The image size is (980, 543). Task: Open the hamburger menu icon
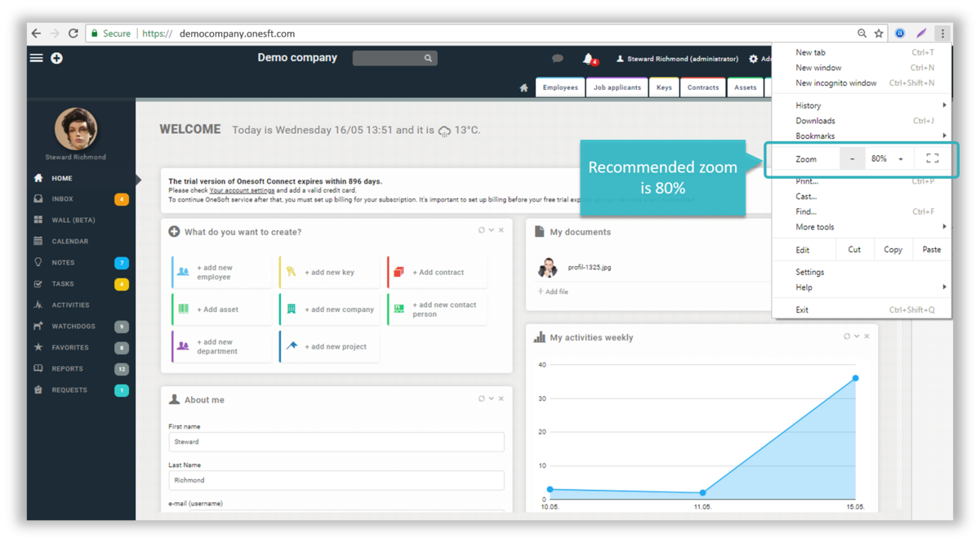pyautogui.click(x=36, y=58)
